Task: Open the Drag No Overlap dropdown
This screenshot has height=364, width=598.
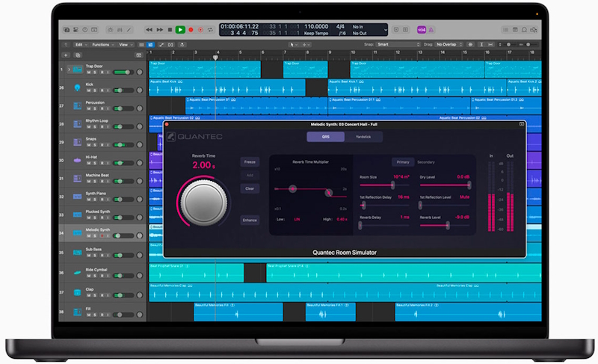Action: click(449, 45)
